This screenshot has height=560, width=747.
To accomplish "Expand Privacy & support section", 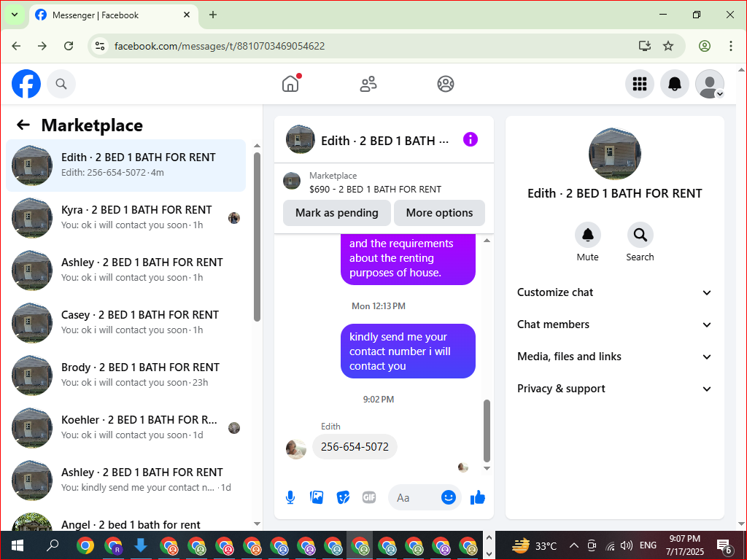I will [614, 389].
